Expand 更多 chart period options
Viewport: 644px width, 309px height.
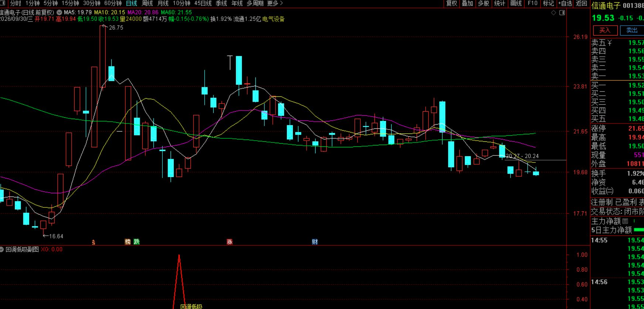[275, 3]
